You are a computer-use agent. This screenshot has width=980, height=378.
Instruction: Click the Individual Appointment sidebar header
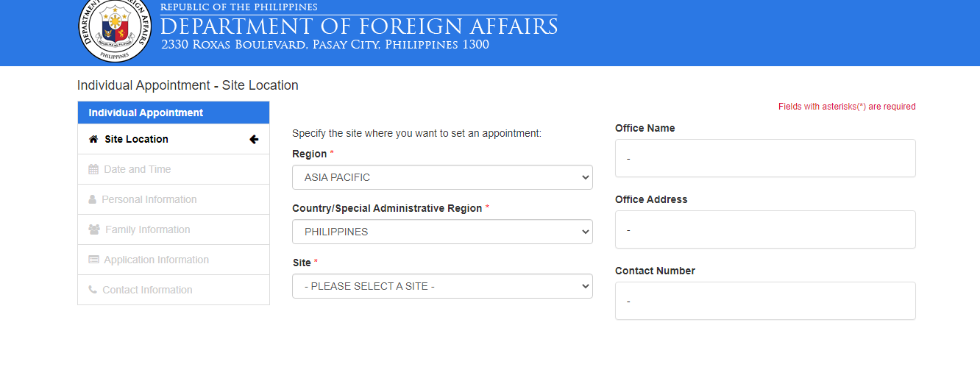tap(174, 113)
